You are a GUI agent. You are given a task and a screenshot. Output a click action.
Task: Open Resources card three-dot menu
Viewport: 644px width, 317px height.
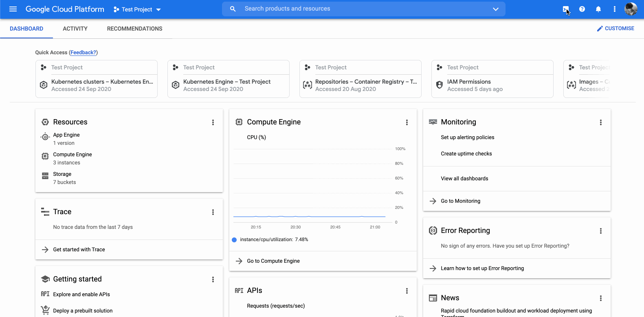pos(213,122)
